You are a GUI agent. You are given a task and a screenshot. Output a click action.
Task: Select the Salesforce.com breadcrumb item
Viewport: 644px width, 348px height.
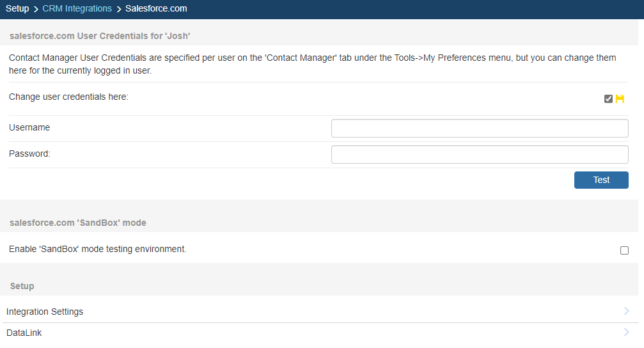pos(156,8)
